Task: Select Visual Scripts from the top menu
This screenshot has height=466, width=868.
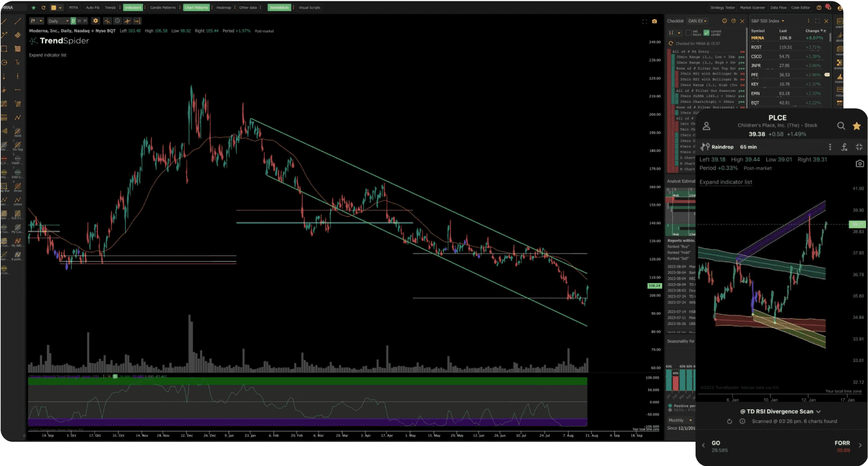Action: 309,7
